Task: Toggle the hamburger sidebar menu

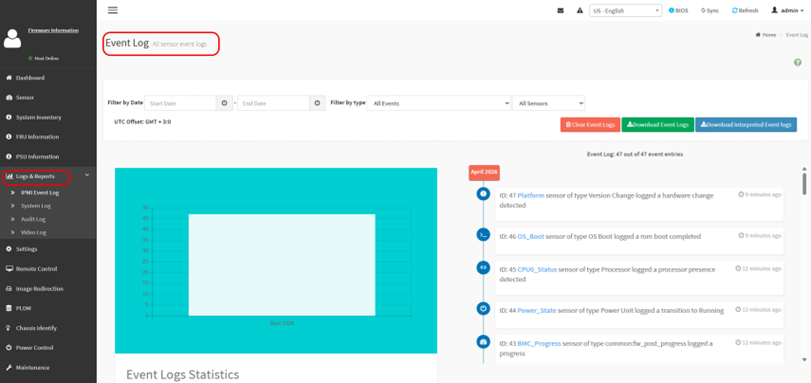Action: [x=113, y=10]
